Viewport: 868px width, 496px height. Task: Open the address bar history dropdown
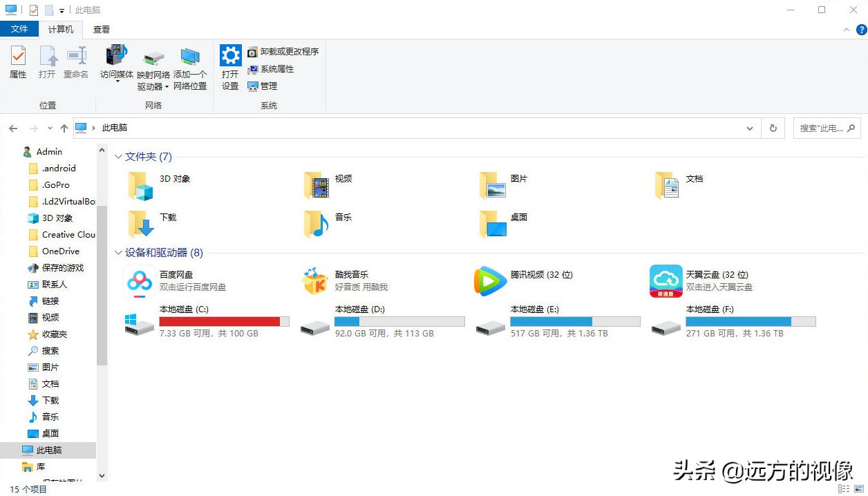[749, 128]
